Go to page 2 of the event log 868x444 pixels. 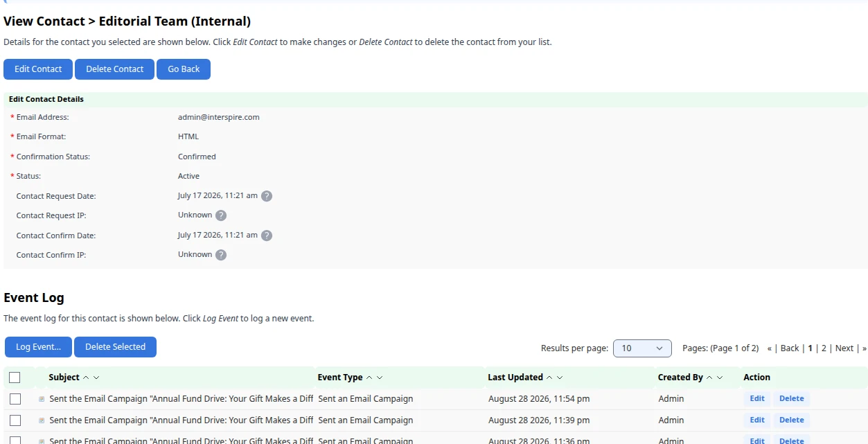824,348
